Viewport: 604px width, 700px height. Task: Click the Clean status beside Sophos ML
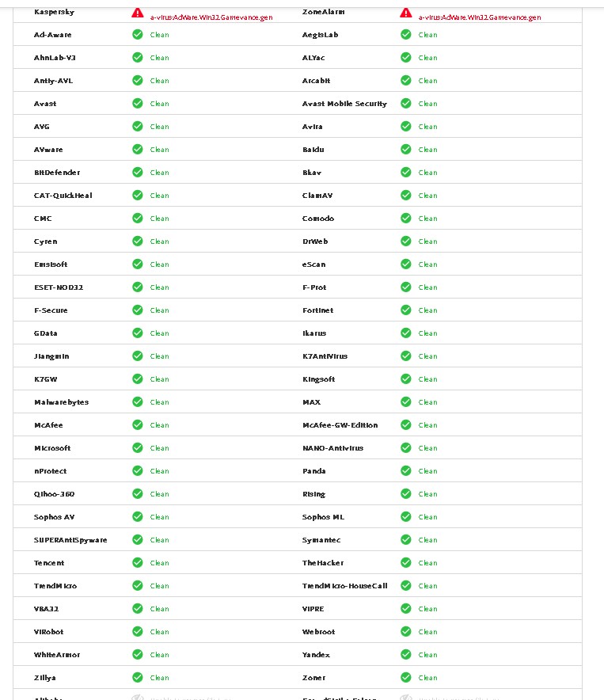click(x=427, y=517)
